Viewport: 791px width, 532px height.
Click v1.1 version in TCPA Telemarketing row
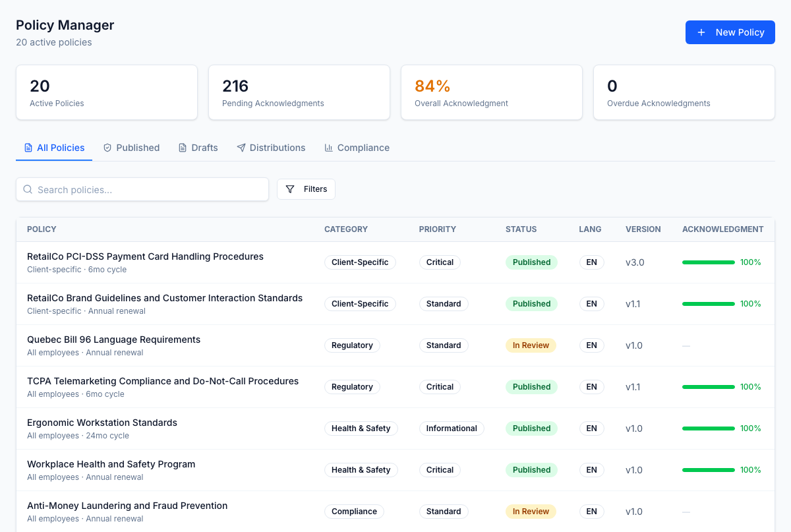633,387
